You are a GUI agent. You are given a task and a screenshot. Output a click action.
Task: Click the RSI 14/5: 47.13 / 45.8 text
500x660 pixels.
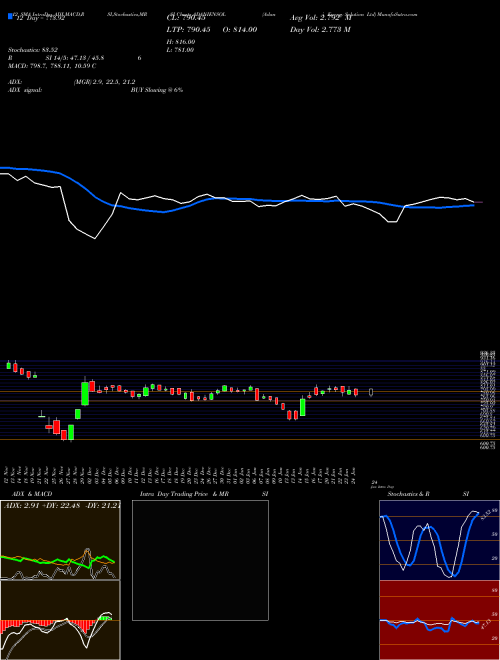point(74,58)
